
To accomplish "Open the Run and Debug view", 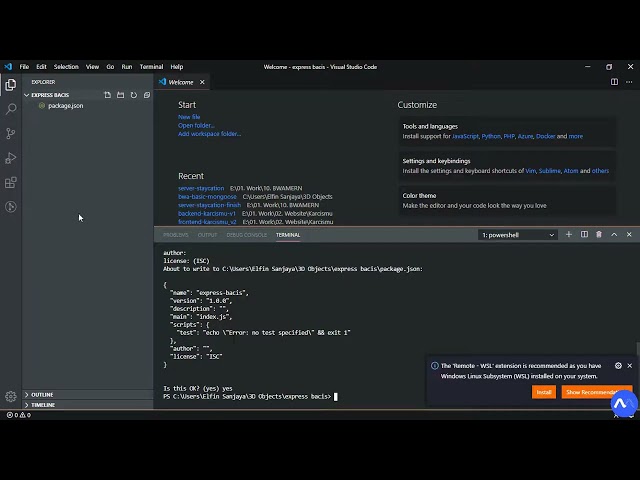I will [x=11, y=158].
